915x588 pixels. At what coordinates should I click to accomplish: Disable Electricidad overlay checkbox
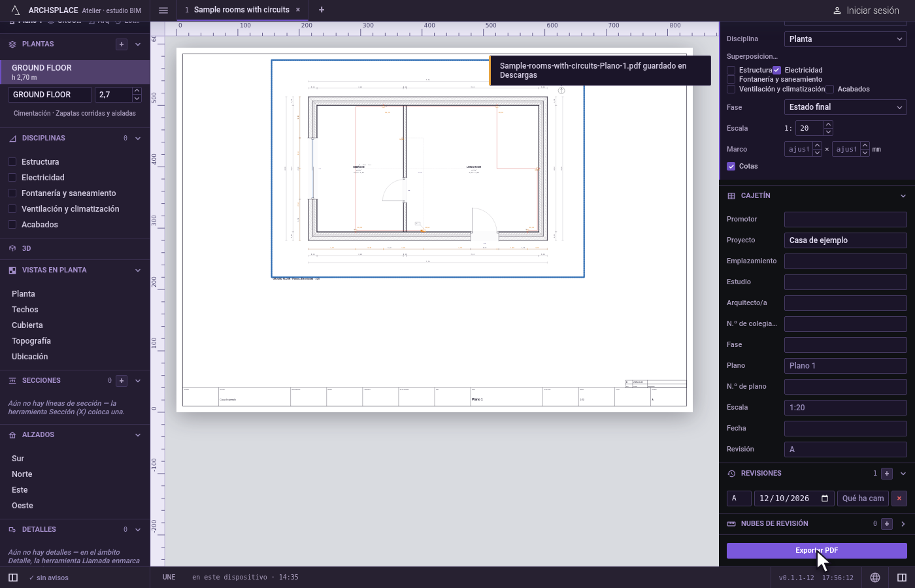tap(776, 70)
